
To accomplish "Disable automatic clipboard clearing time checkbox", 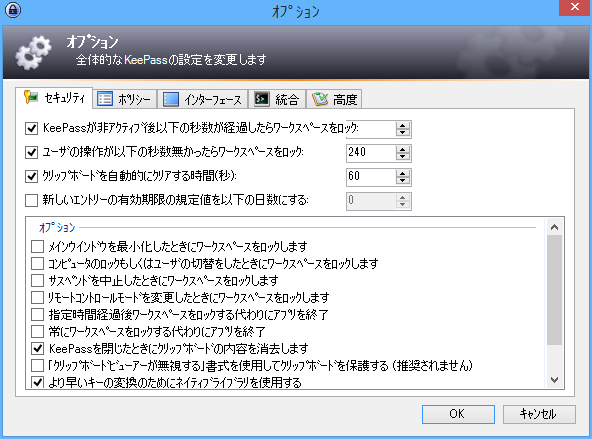I will click(x=31, y=176).
